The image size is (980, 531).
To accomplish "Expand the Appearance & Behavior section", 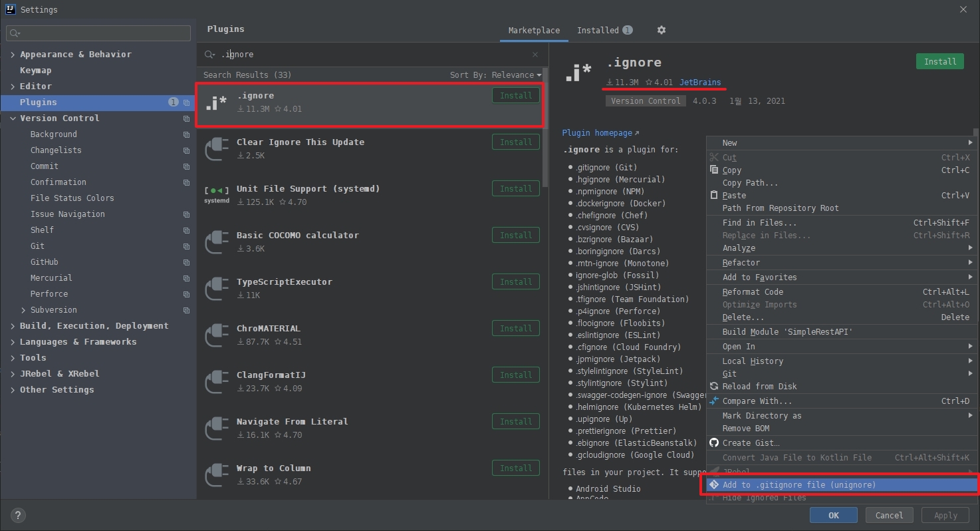I will (x=13, y=55).
